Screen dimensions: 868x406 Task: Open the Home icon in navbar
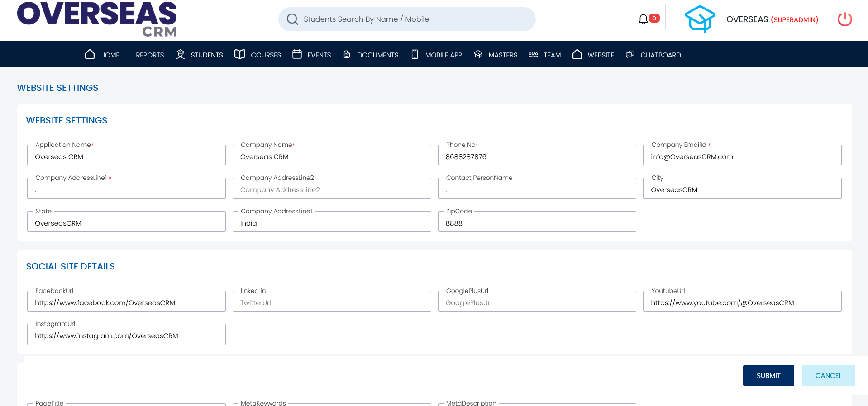point(90,55)
